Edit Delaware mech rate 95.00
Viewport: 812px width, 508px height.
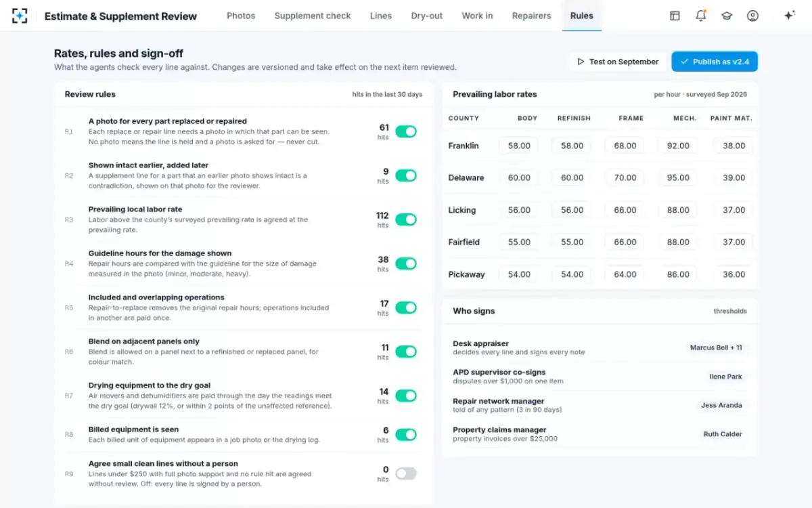678,177
